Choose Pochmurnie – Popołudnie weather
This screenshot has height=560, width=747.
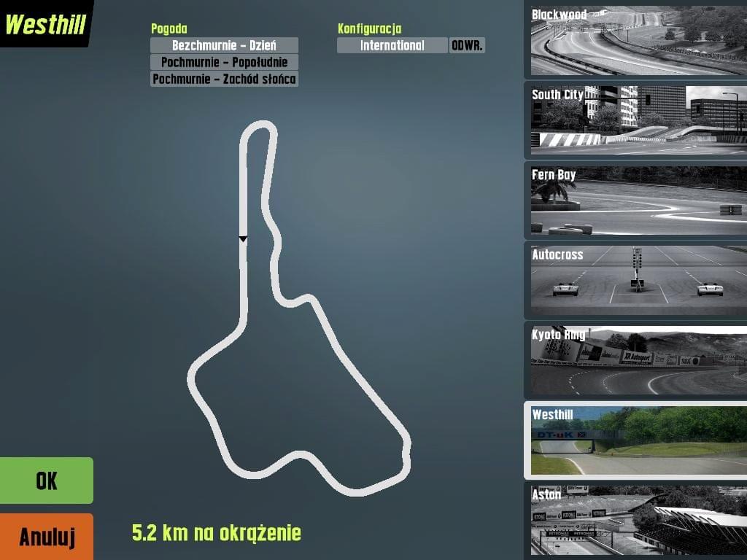coord(224,62)
